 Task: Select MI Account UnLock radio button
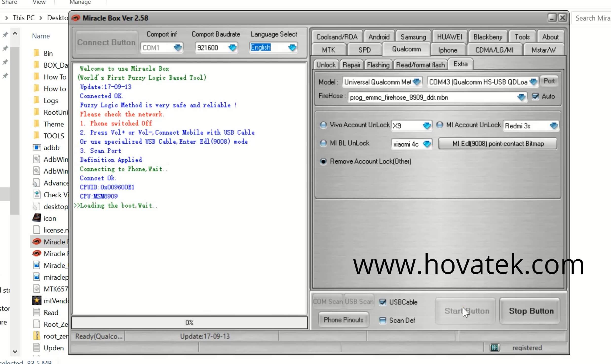click(440, 125)
